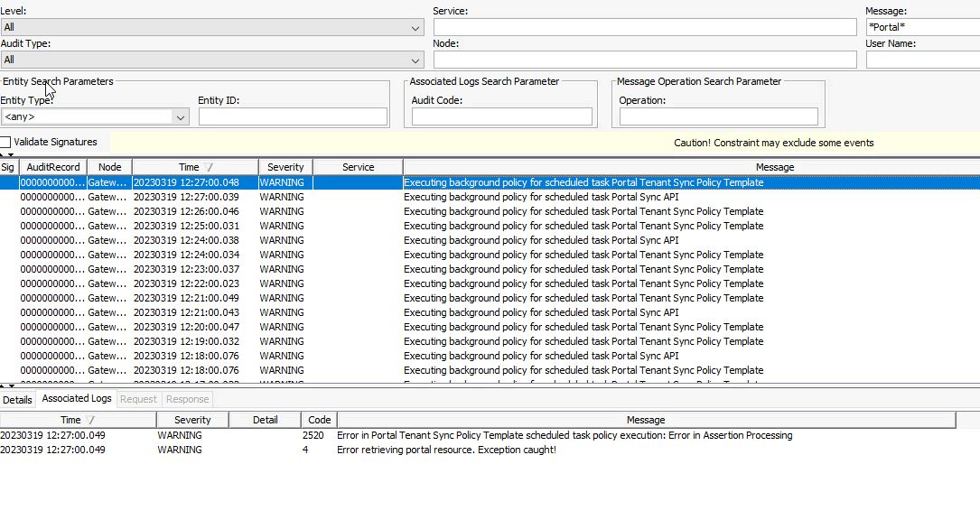
Task: Click the Entity ID input box
Action: tap(293, 116)
